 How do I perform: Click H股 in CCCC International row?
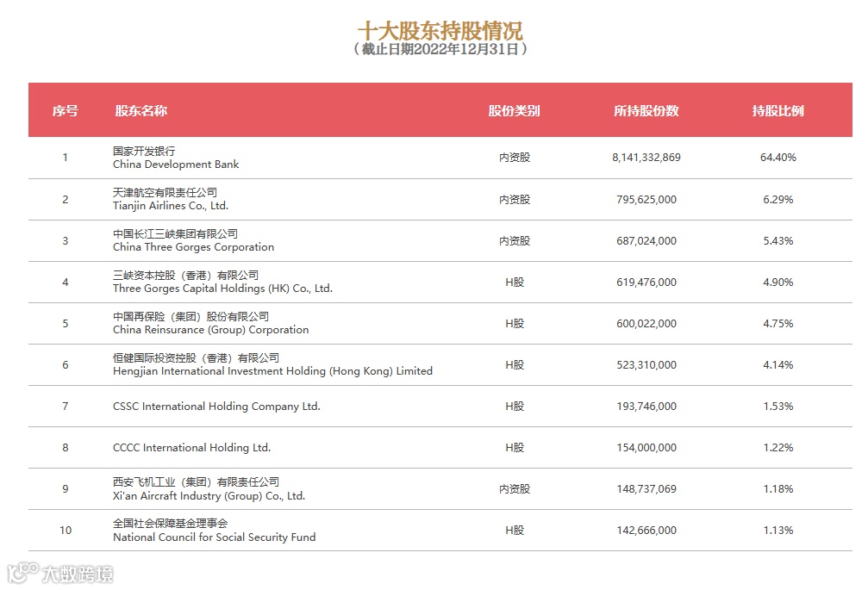click(515, 448)
